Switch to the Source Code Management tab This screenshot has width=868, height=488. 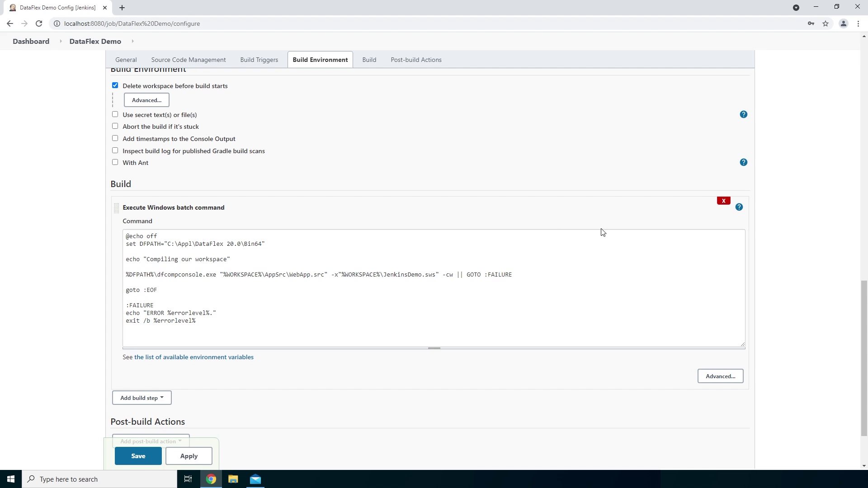coord(188,60)
